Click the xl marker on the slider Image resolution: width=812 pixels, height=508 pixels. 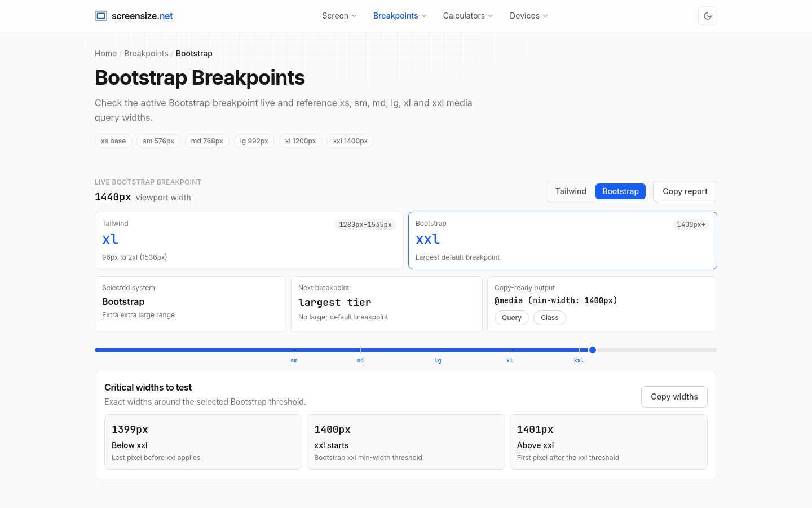(x=510, y=360)
